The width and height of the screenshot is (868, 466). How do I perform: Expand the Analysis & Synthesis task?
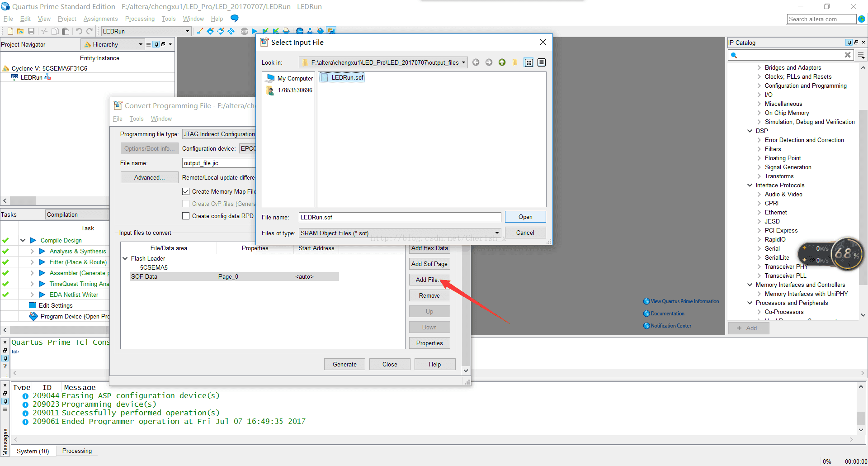click(x=32, y=252)
